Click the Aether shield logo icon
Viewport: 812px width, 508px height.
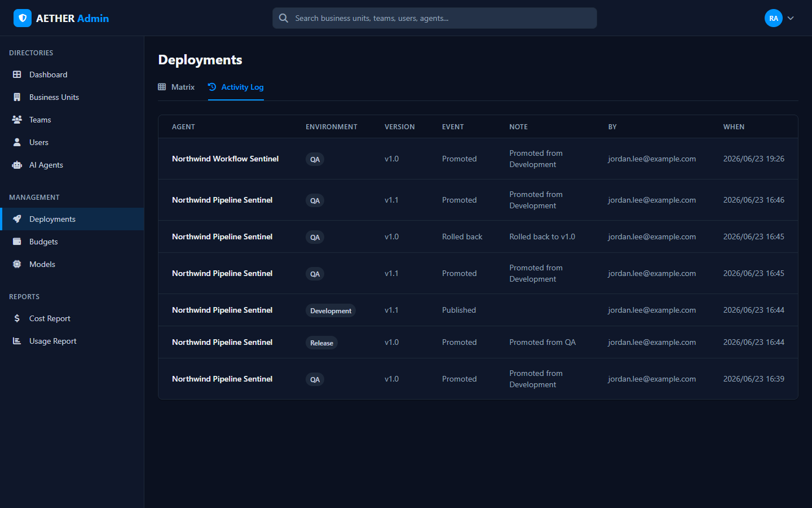(x=23, y=18)
